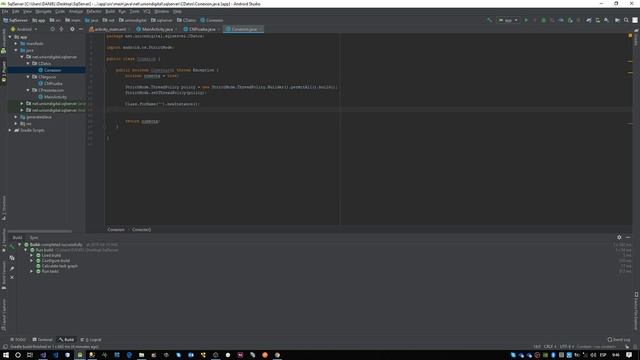Open the VCS menu
Viewport: 640px width, 360px height.
pyautogui.click(x=147, y=11)
